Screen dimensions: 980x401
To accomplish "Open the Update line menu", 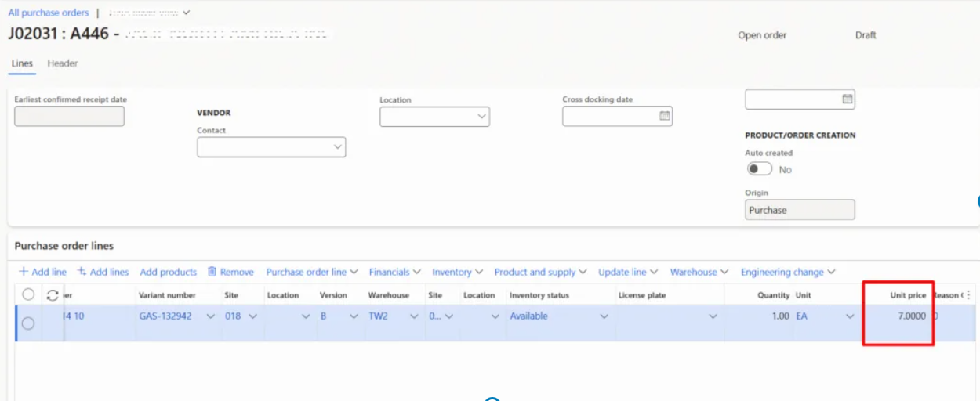I will [629, 272].
